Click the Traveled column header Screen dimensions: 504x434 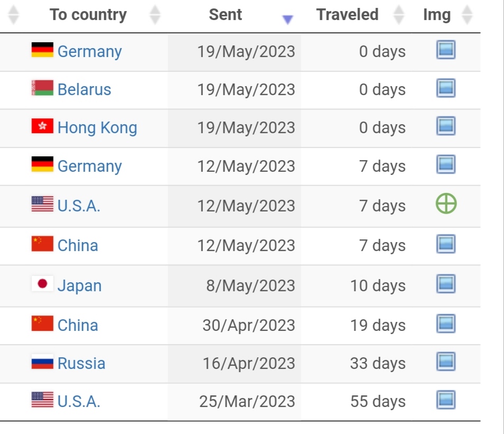(347, 14)
